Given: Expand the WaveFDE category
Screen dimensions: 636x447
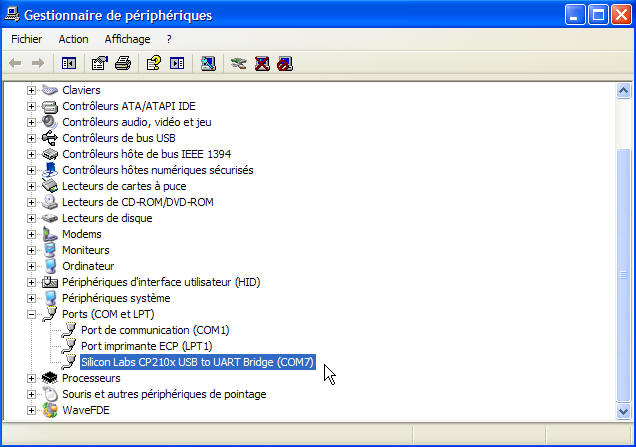Looking at the screenshot, I should 32,410.
